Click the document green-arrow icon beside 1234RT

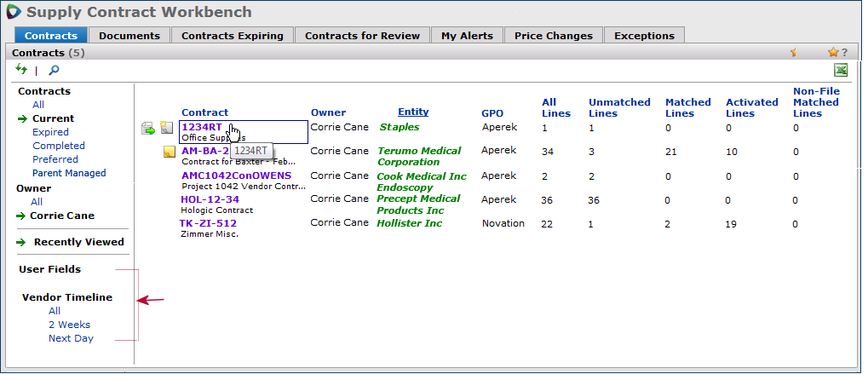click(x=148, y=128)
